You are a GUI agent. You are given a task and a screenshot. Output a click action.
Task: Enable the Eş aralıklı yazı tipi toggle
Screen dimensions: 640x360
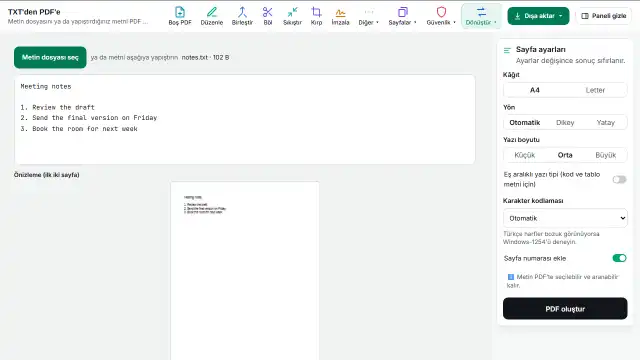619,180
